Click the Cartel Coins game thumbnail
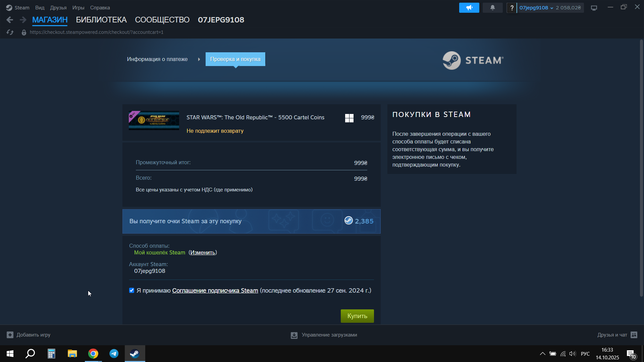Viewport: 644px width, 362px height. (x=154, y=120)
